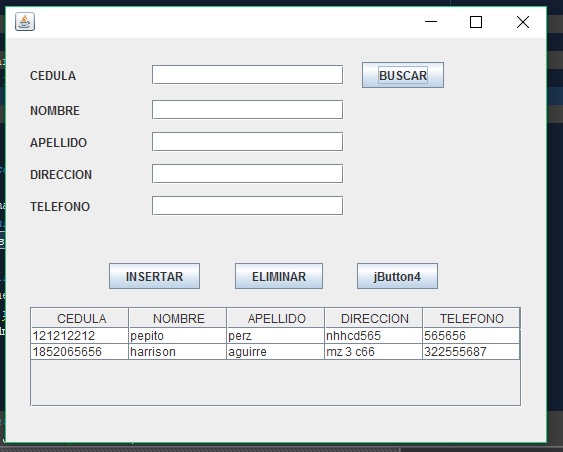Click the TELEFONO form label
This screenshot has height=452, width=563.
point(60,206)
